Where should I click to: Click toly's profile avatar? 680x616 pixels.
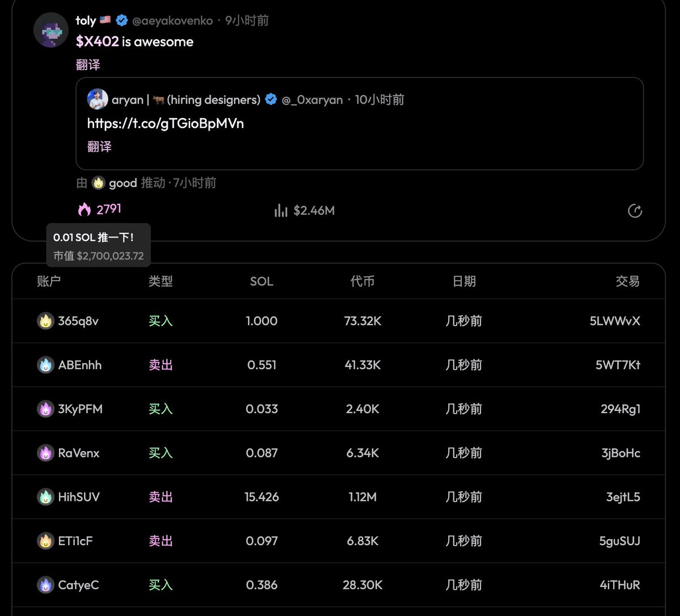pyautogui.click(x=51, y=29)
